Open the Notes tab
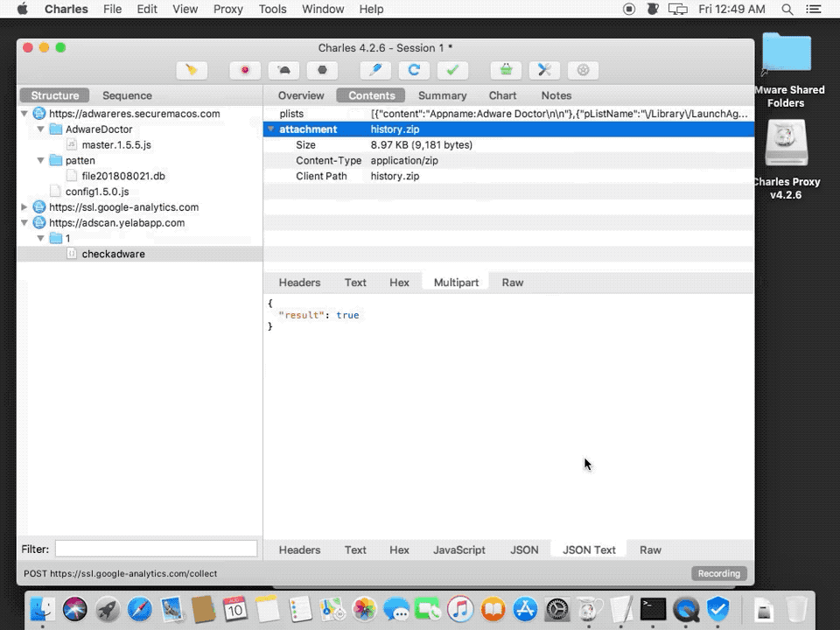Image resolution: width=840 pixels, height=630 pixels. (556, 95)
